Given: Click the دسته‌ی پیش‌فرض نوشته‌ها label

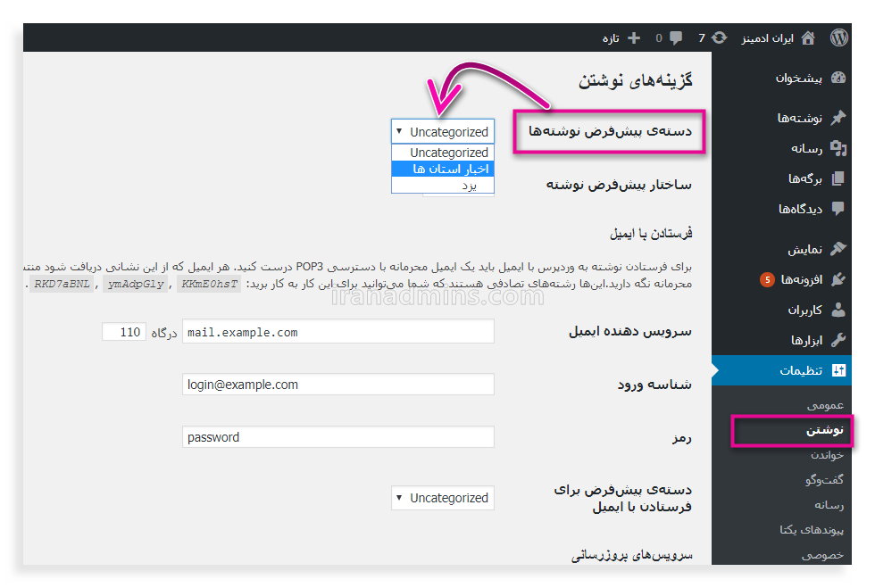Looking at the screenshot, I should click(x=610, y=132).
